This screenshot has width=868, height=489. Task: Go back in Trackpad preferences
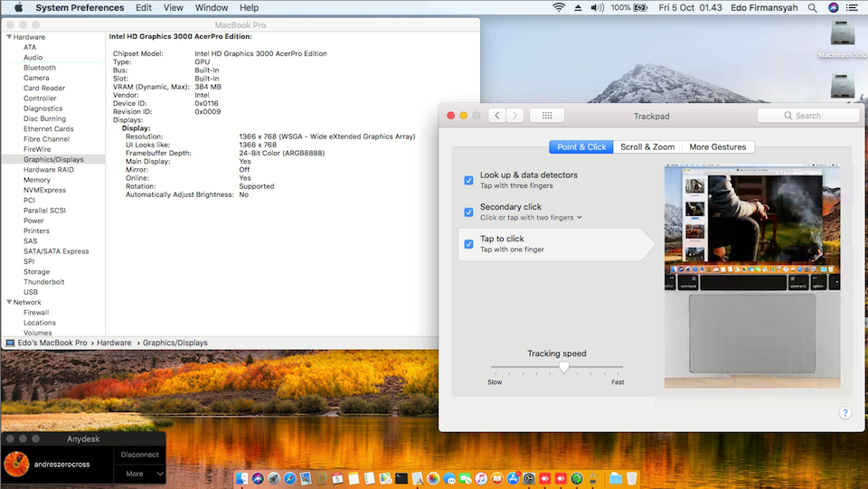[497, 115]
